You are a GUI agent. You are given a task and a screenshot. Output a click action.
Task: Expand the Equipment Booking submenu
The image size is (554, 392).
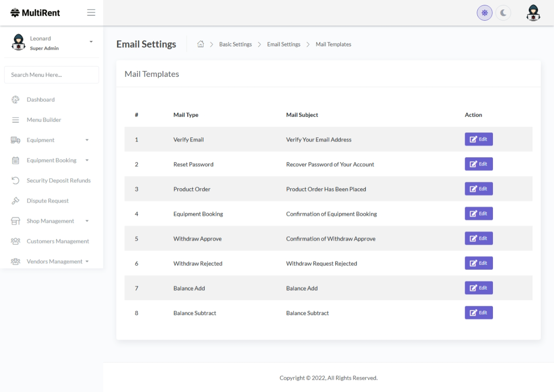click(x=50, y=160)
